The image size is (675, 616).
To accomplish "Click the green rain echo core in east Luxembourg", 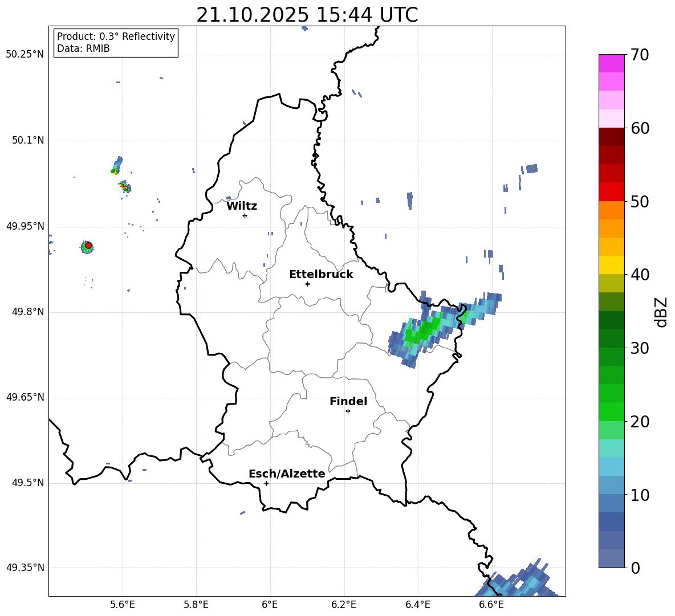I will [x=423, y=329].
